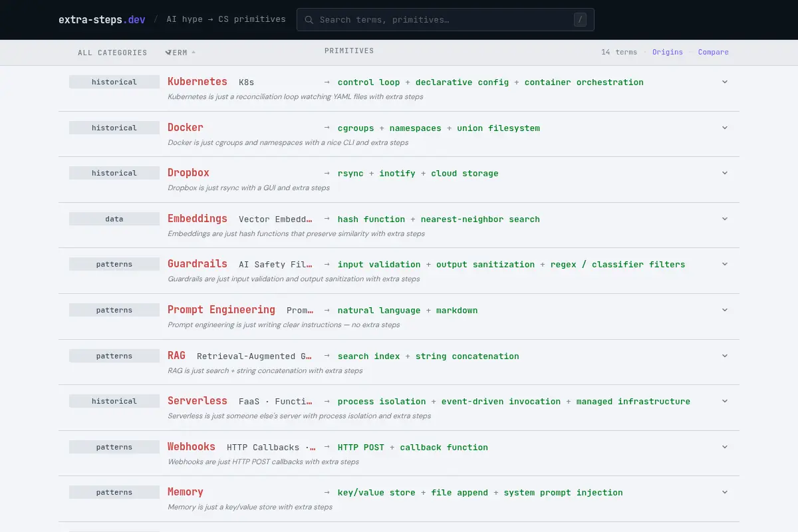The width and height of the screenshot is (798, 532).
Task: Click the data tag on Embeddings row
Action: (114, 219)
